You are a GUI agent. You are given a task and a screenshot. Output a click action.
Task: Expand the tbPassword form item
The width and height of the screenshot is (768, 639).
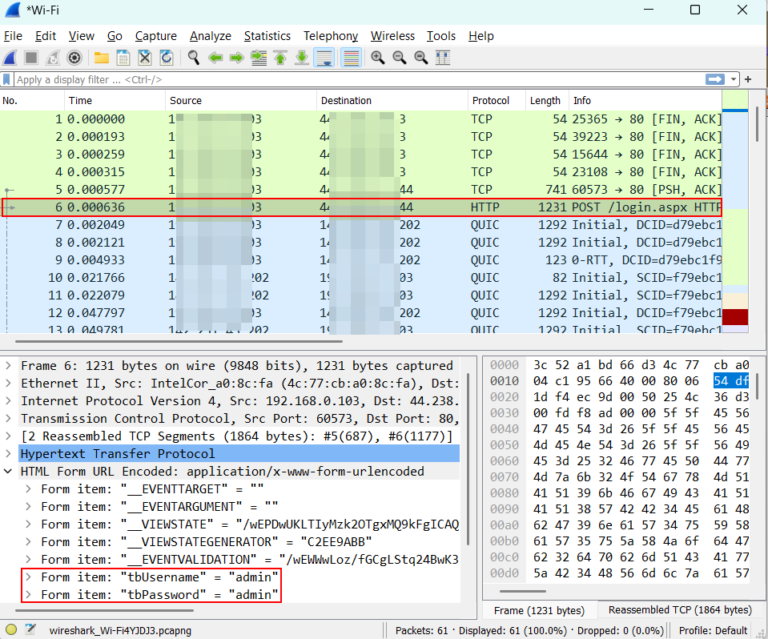coord(28,594)
